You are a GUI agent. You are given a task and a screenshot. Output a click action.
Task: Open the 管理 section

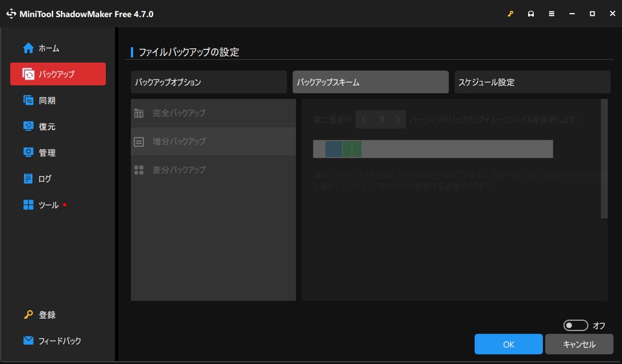click(58, 152)
